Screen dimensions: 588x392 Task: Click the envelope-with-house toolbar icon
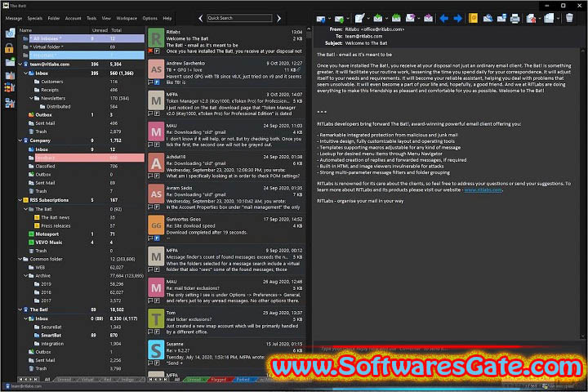(531, 18)
